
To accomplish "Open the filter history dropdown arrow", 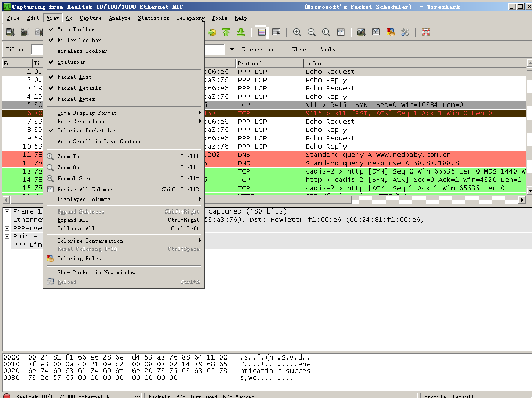I will [x=232, y=49].
